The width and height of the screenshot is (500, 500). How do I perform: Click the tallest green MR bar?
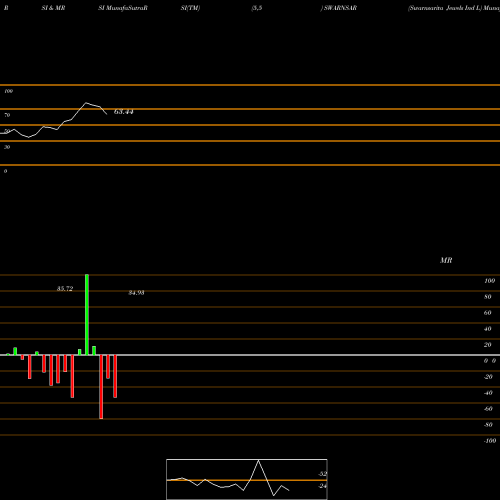[87, 315]
